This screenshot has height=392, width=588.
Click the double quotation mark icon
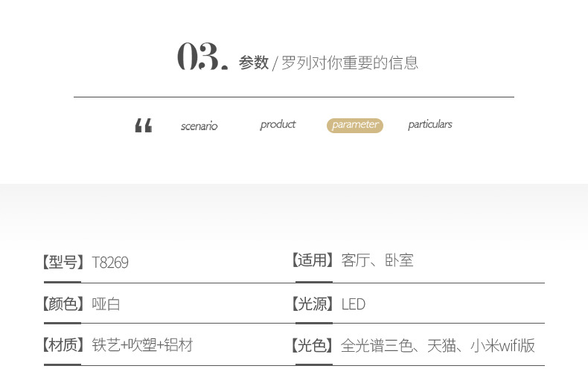pyautogui.click(x=144, y=126)
